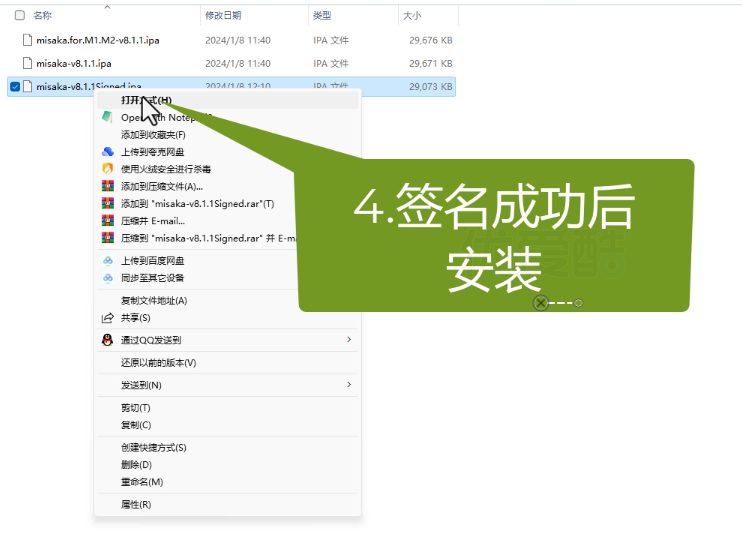This screenshot has width=742, height=537.
Task: Select the misaka-v8.1.1.ipa file name
Action: pos(74,63)
